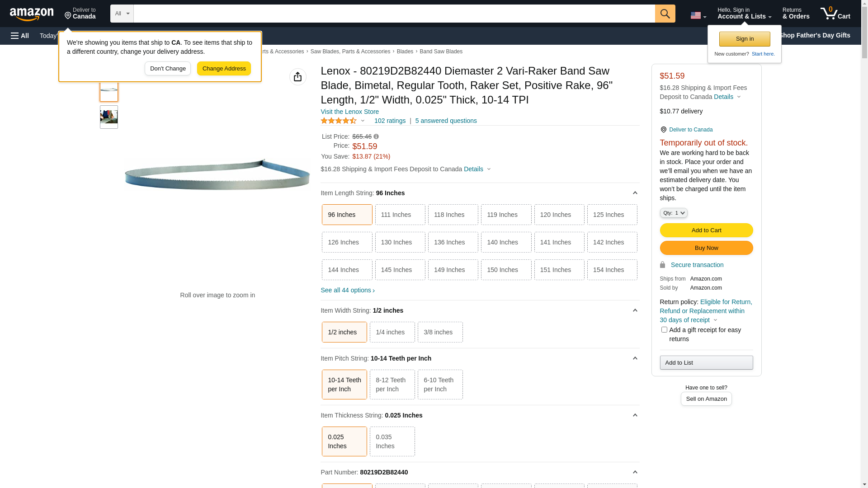The height and width of the screenshot is (488, 868).
Task: Click the US flag language selector
Action: pos(698,15)
